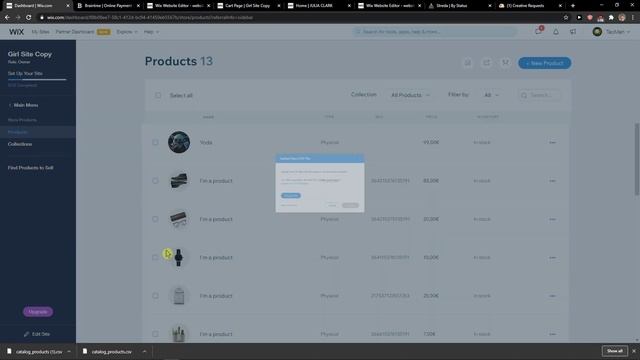640x360 pixels.
Task: Click the page vertical scrollbar
Action: [637, 159]
